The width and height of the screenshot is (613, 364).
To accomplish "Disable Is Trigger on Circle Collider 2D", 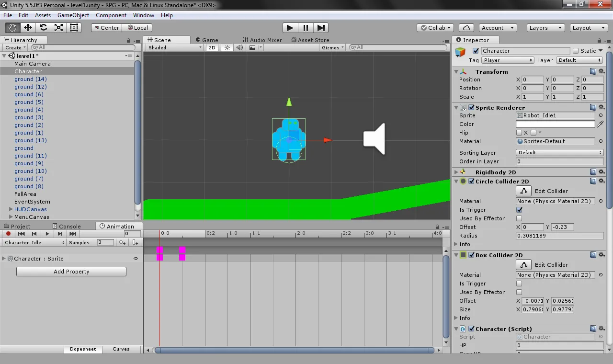I will click(x=519, y=210).
